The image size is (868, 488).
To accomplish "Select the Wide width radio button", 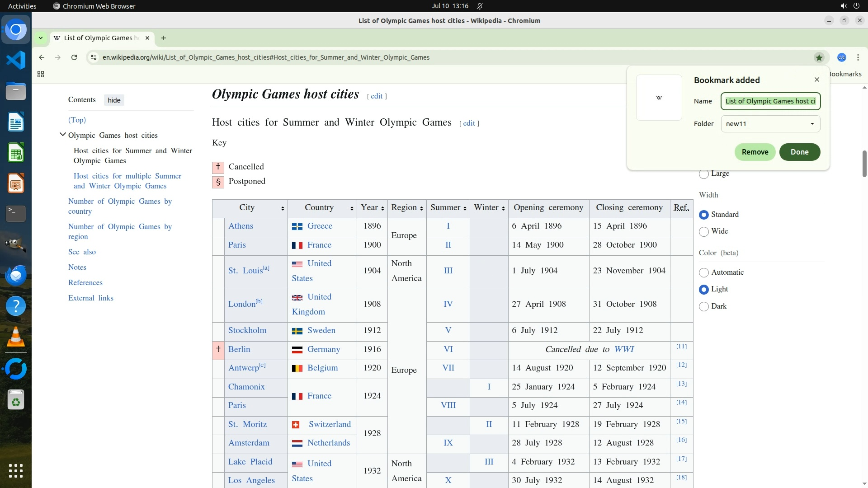I will tap(704, 232).
